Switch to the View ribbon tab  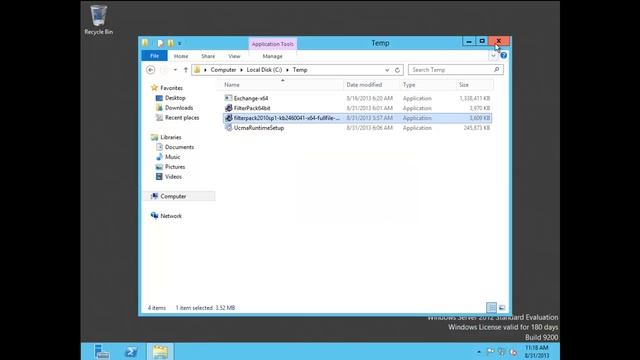pos(234,56)
